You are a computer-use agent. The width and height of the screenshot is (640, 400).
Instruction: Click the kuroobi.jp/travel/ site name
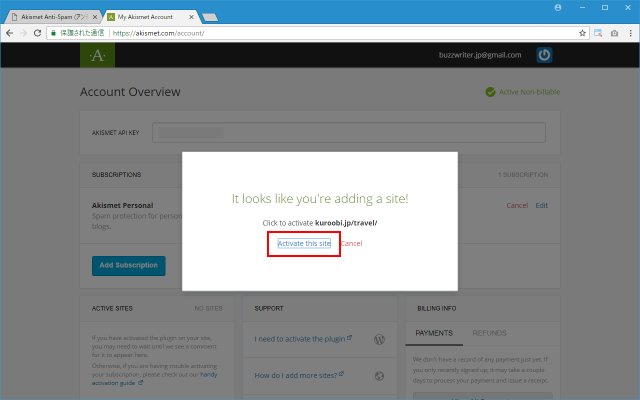pos(346,223)
